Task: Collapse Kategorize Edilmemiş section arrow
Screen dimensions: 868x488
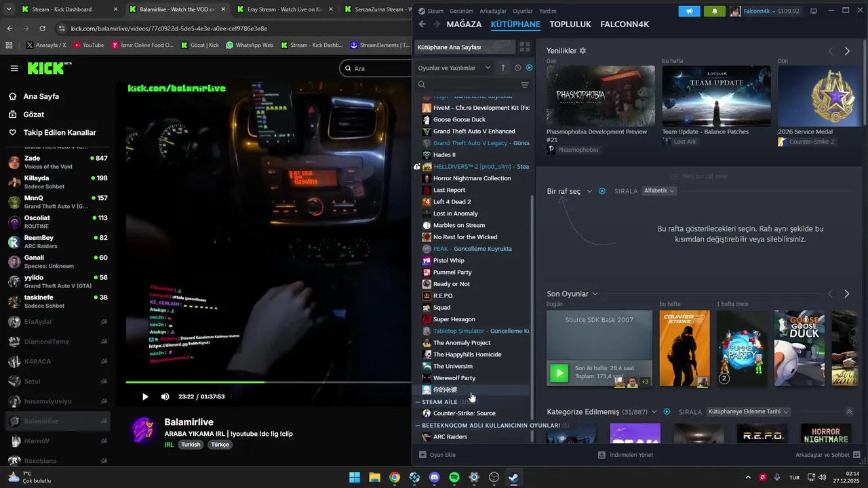Action: [x=849, y=411]
